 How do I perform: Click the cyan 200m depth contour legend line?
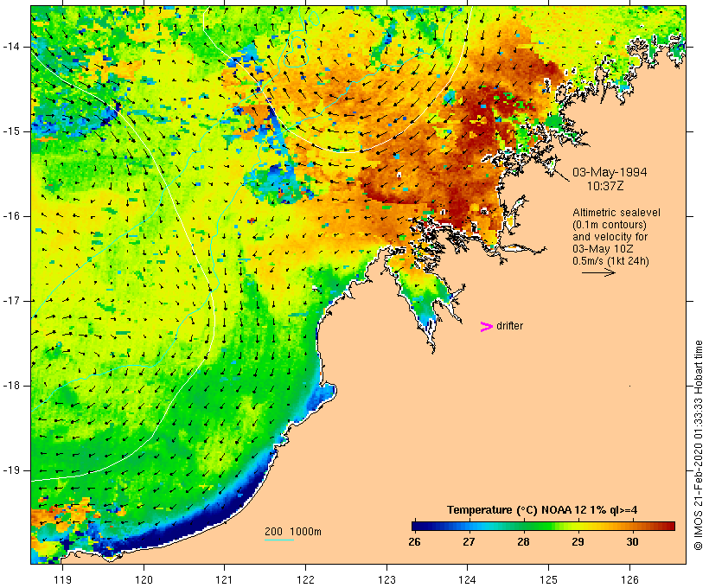[x=279, y=540]
